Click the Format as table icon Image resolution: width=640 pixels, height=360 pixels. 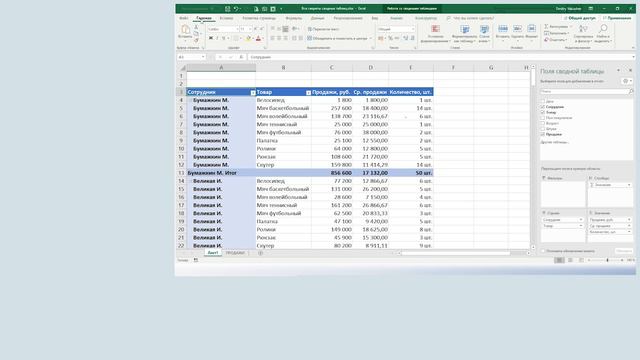pos(464,29)
